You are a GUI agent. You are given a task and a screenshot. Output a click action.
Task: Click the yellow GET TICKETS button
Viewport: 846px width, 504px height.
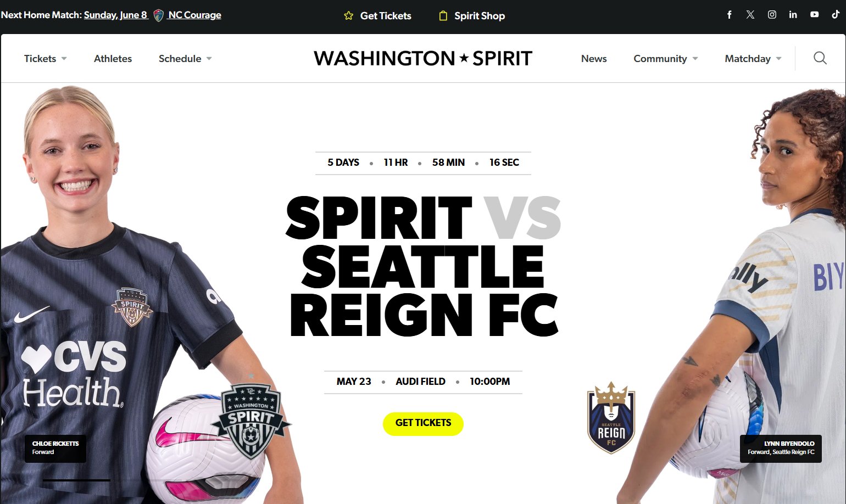click(x=423, y=423)
